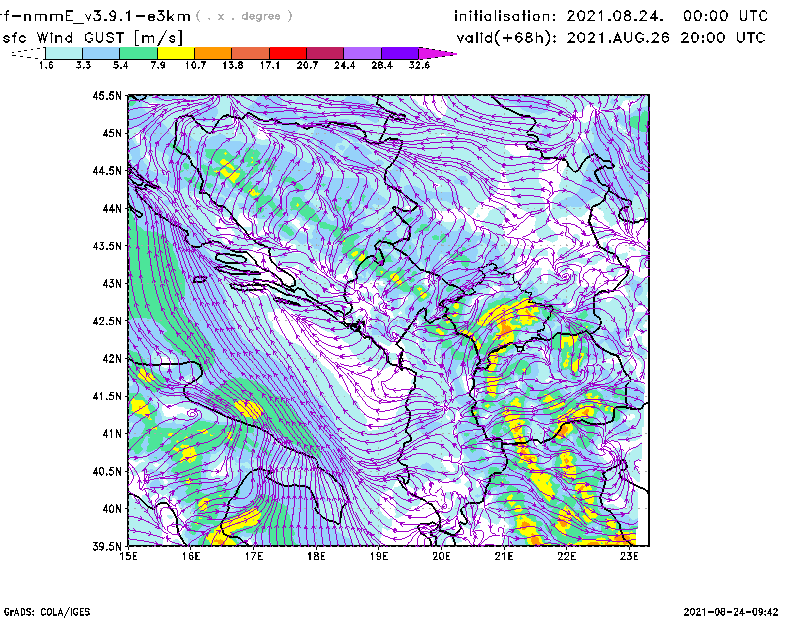Screen dimensions: 800x618
Task: Click the 43N latitude label
Action: click(x=112, y=283)
